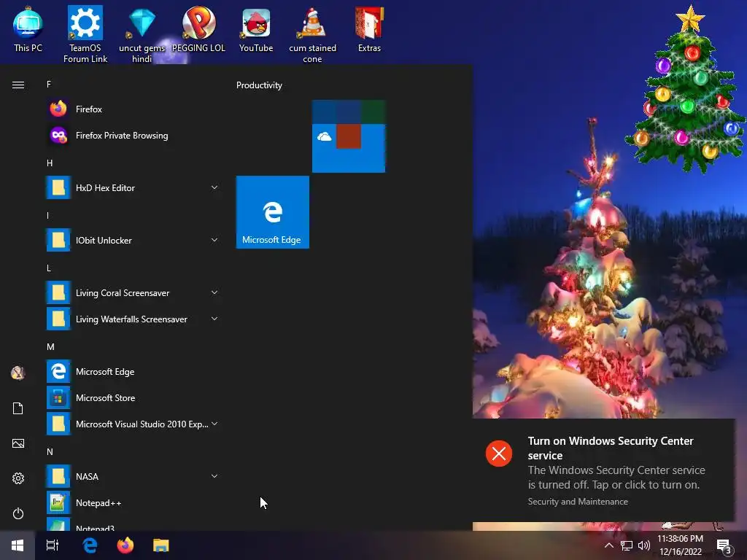The image size is (747, 560).
Task: Click the Windows Start button
Action: pos(18,545)
